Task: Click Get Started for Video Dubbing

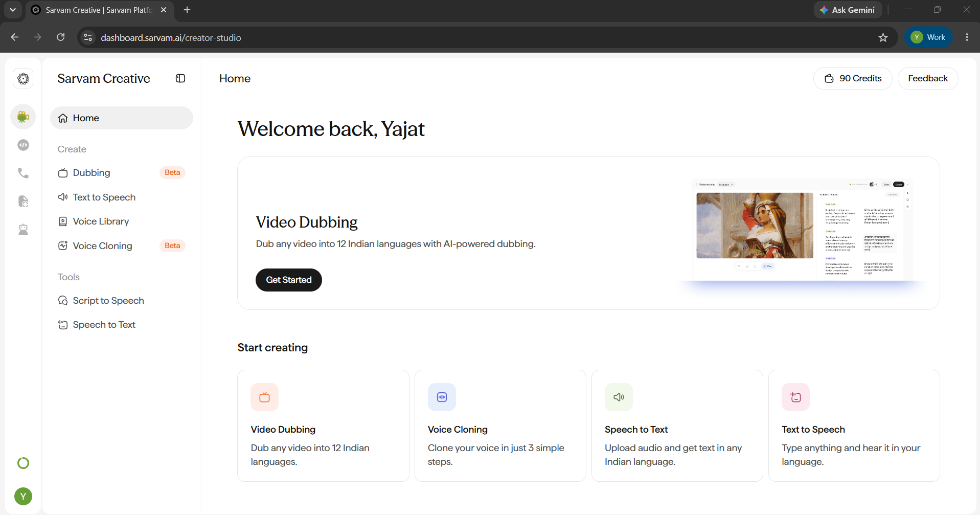Action: pos(289,280)
